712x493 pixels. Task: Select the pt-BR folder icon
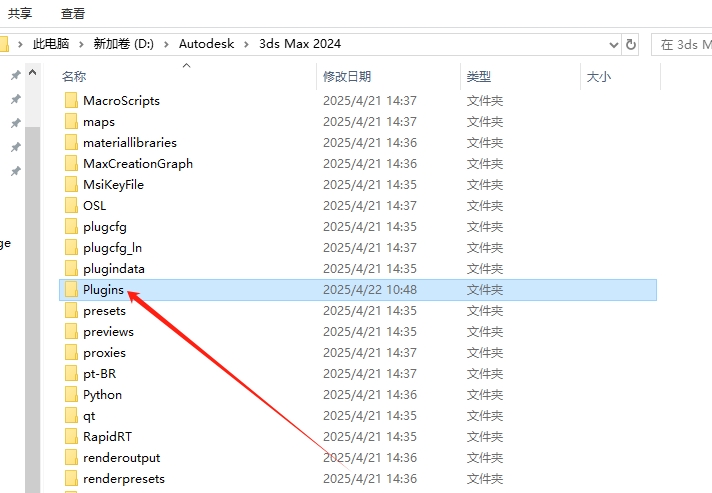tap(70, 373)
